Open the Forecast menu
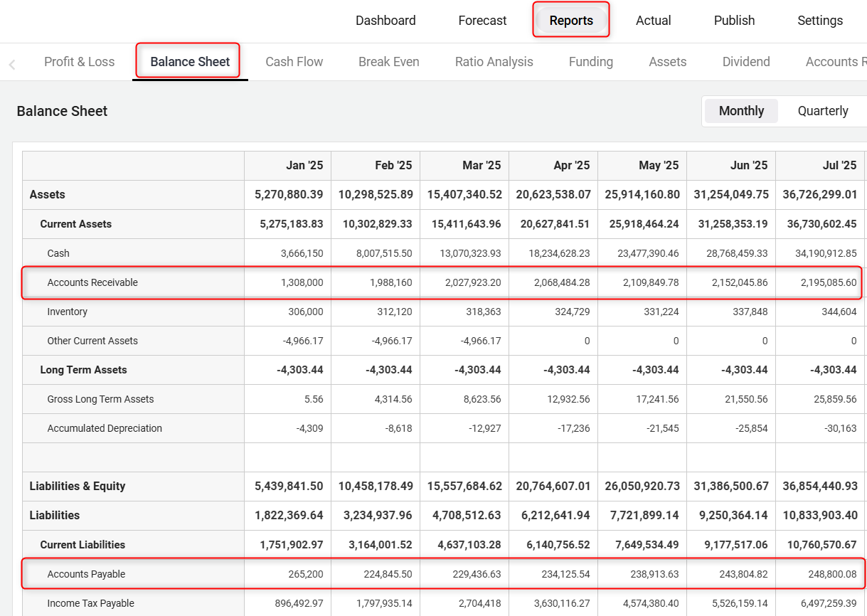This screenshot has height=616, width=867. (482, 21)
